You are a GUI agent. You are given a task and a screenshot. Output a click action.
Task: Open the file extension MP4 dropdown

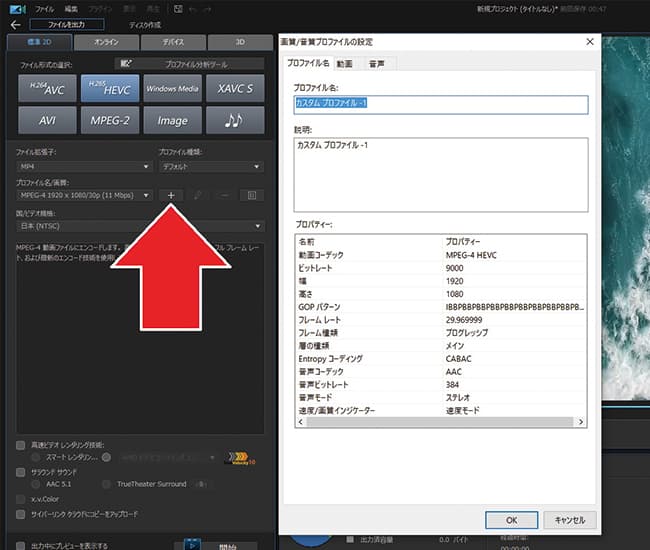tap(84, 167)
